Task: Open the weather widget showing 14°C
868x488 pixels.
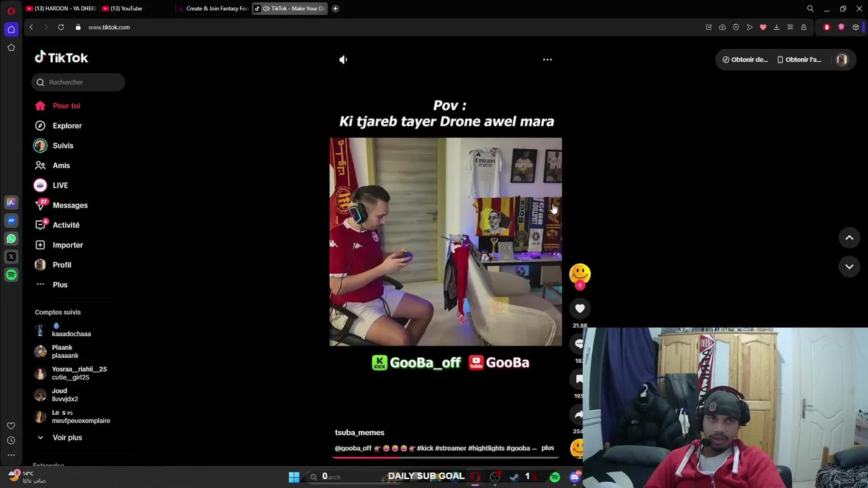Action: pyautogui.click(x=26, y=477)
